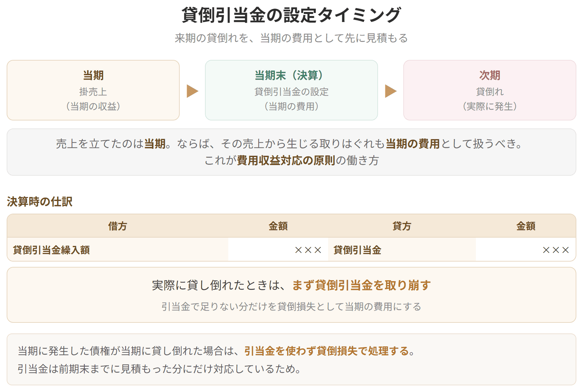This screenshot has height=392, width=583.
Task: Click the subtitle 来期の貸倒れを、当期の費用として先に見積もる
Action: pos(291,38)
